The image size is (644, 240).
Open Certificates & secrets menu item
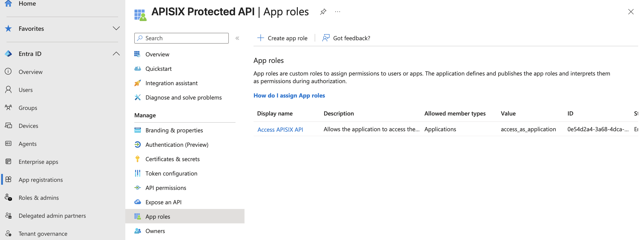point(172,159)
